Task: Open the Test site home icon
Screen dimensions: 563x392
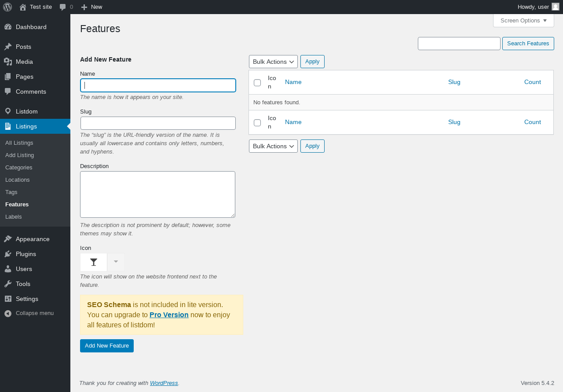Action: click(23, 7)
